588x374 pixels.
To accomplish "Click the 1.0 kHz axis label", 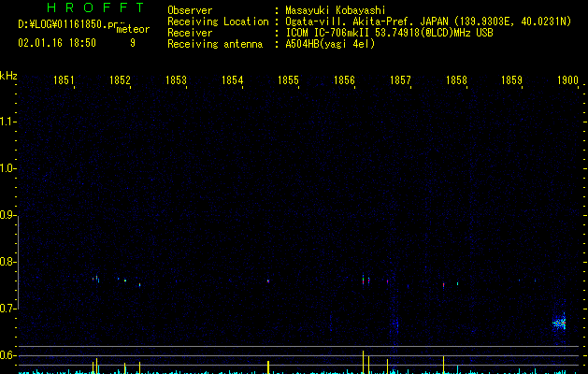I will 7,168.
